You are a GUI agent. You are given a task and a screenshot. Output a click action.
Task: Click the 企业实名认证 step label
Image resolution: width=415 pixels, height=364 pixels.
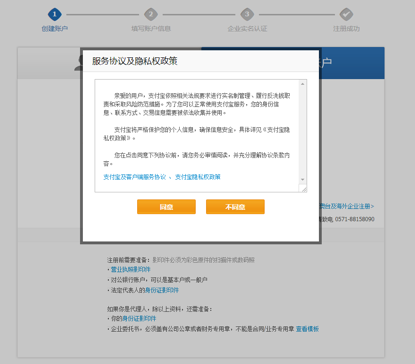(x=247, y=29)
